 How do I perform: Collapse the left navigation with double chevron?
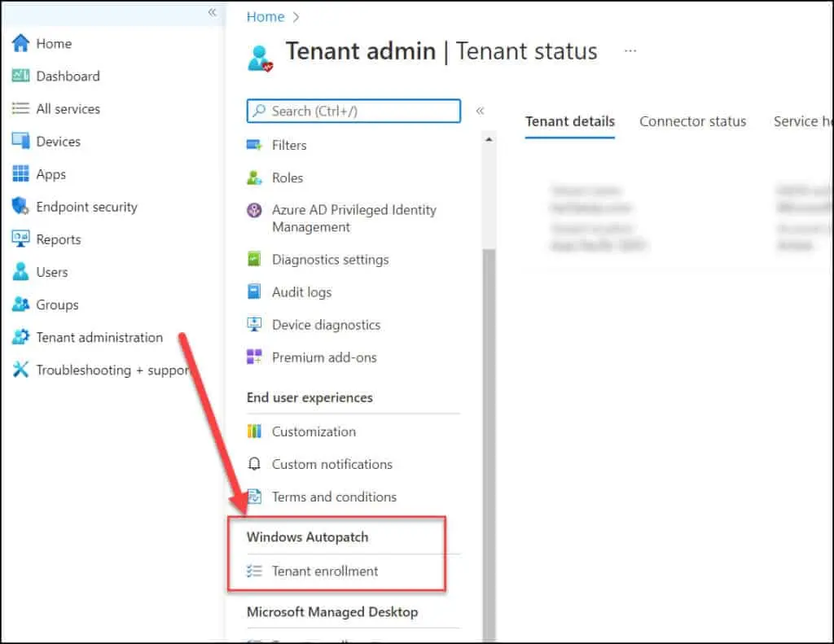click(x=212, y=12)
